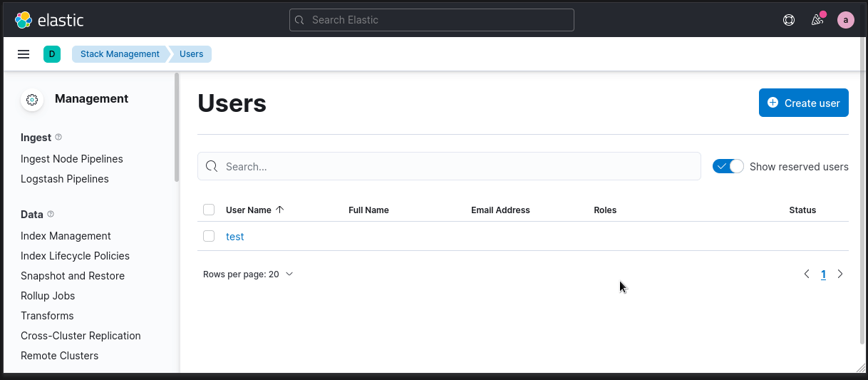
Task: Open the test user link
Action: pyautogui.click(x=235, y=237)
